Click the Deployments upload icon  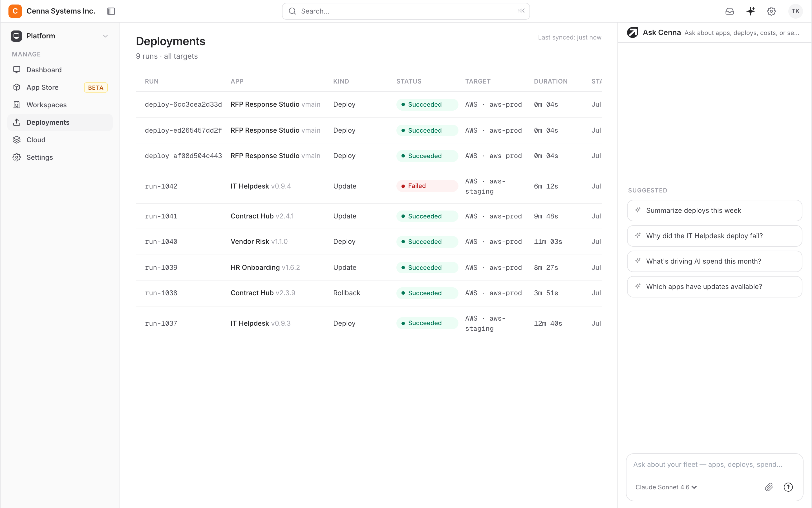pyautogui.click(x=16, y=122)
